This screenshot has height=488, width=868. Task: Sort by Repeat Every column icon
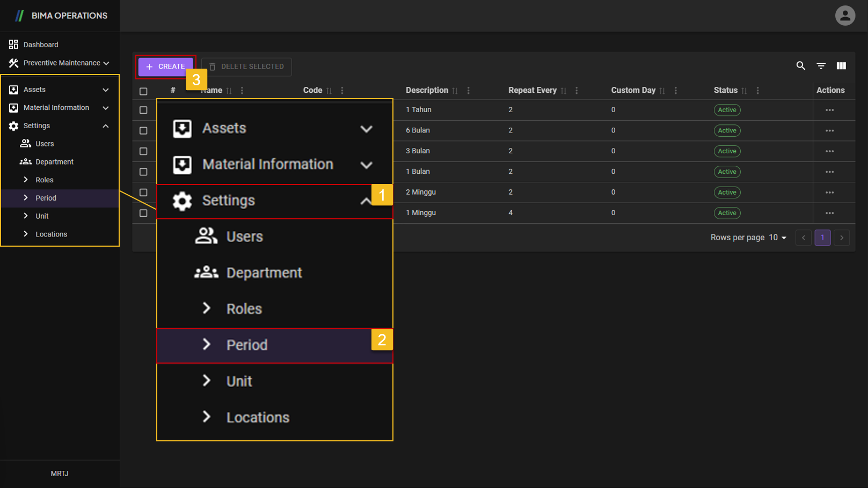click(x=563, y=91)
